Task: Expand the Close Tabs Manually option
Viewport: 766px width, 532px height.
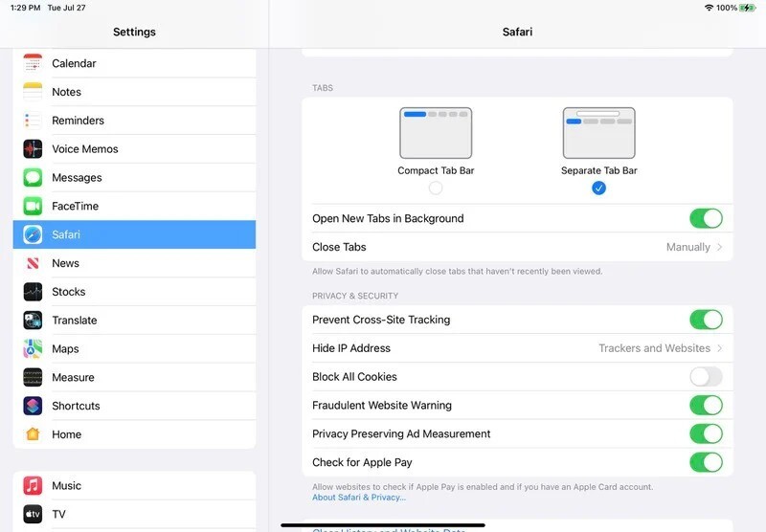Action: (694, 247)
